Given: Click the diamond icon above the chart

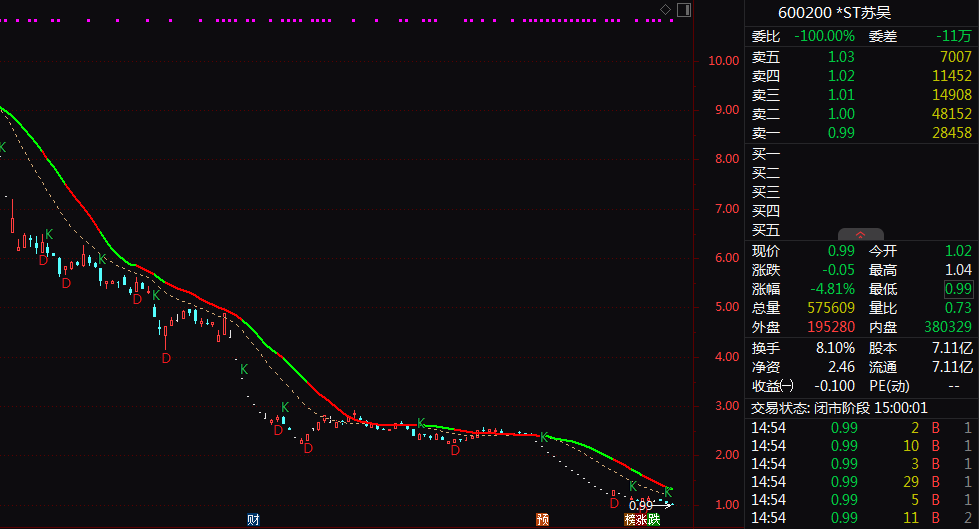Looking at the screenshot, I should (666, 9).
